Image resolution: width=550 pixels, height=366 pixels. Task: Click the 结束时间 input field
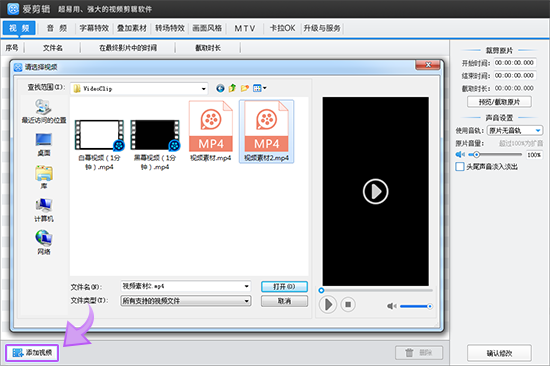(515, 75)
